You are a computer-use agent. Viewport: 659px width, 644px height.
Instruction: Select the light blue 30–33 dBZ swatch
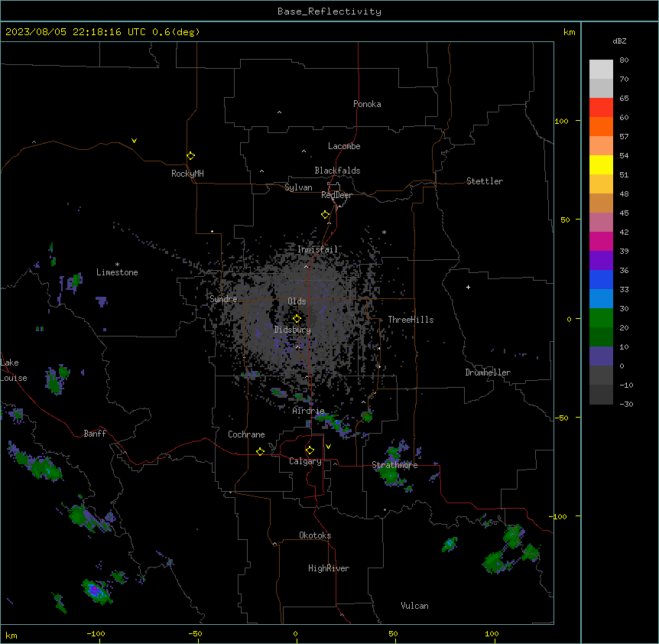click(x=601, y=299)
